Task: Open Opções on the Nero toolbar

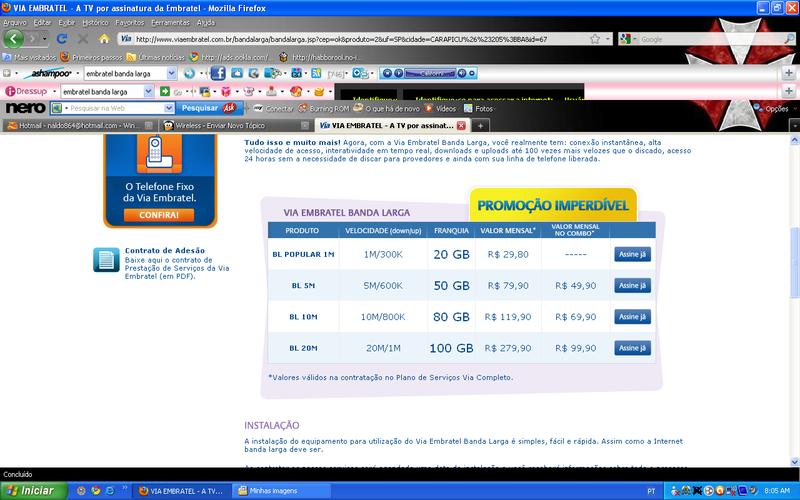Action: click(771, 108)
